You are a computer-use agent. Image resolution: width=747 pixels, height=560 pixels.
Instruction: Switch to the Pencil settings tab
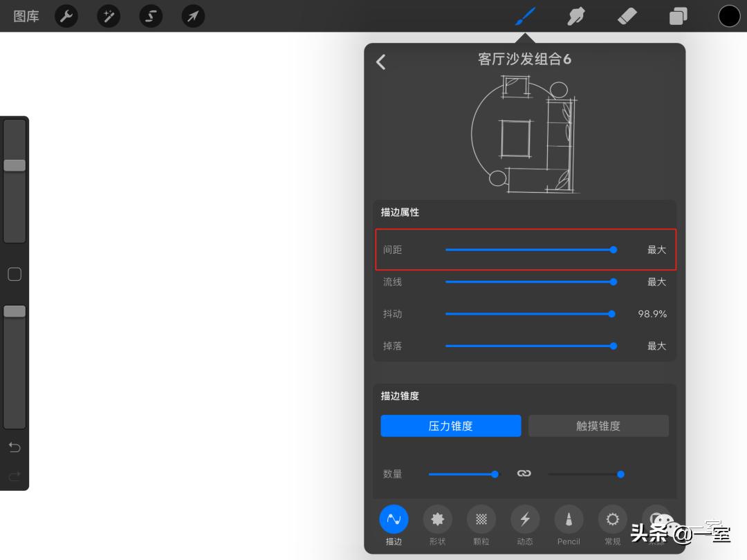tap(569, 520)
